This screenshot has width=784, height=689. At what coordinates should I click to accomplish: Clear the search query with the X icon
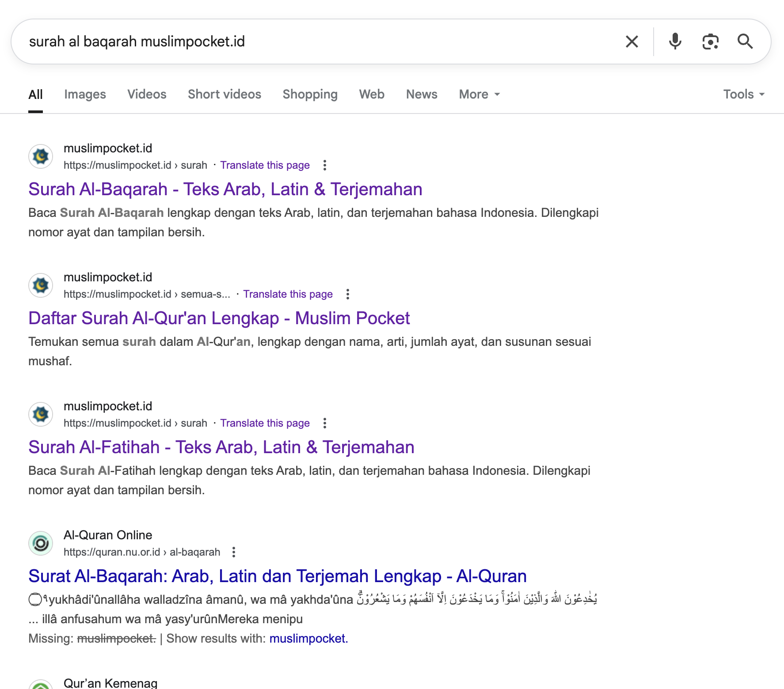(x=632, y=42)
